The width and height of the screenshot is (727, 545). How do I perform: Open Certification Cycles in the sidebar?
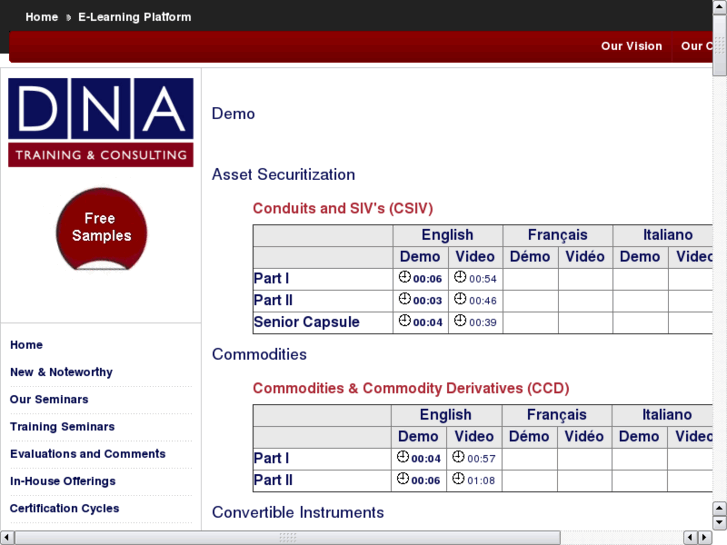click(64, 508)
